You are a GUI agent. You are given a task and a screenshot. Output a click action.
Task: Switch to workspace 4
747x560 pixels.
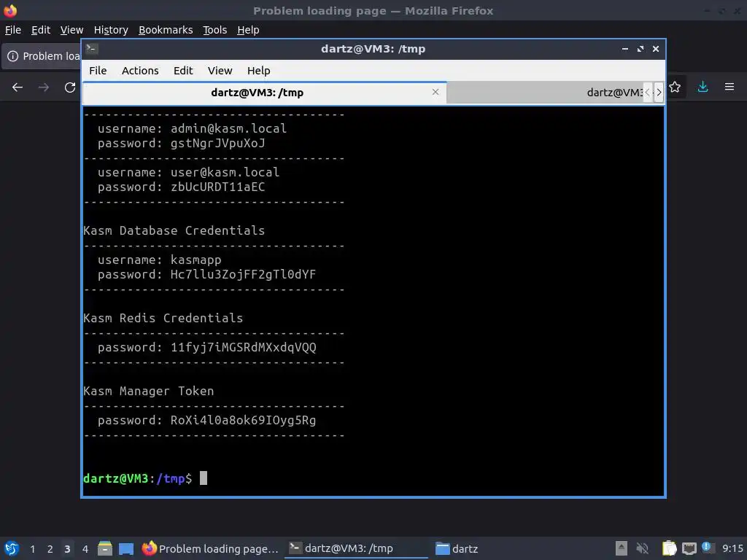click(85, 549)
